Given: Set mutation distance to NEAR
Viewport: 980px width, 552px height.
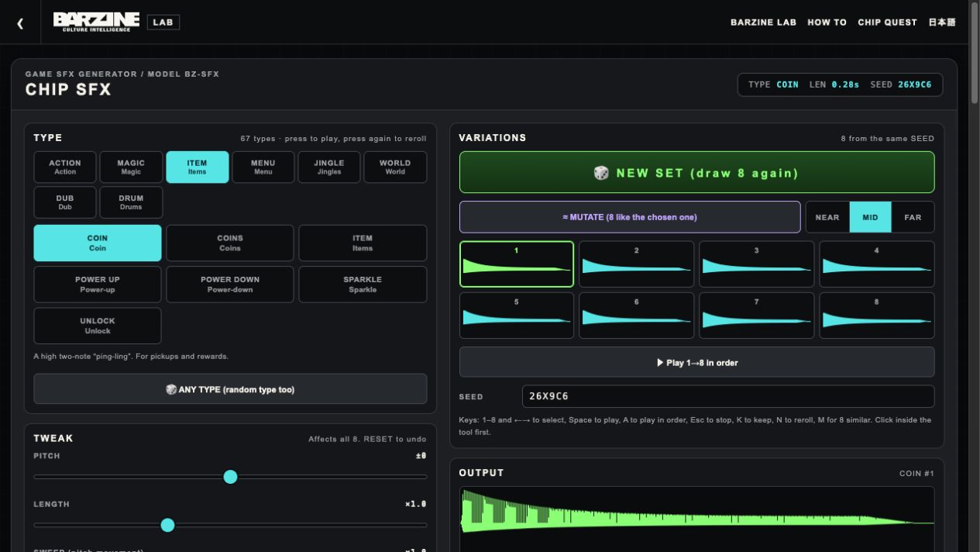Looking at the screenshot, I should [x=827, y=217].
